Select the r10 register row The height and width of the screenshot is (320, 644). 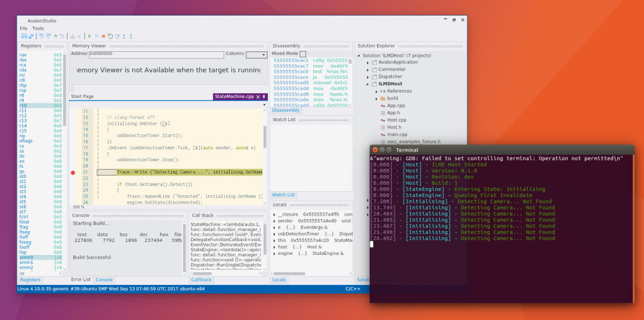[41, 106]
